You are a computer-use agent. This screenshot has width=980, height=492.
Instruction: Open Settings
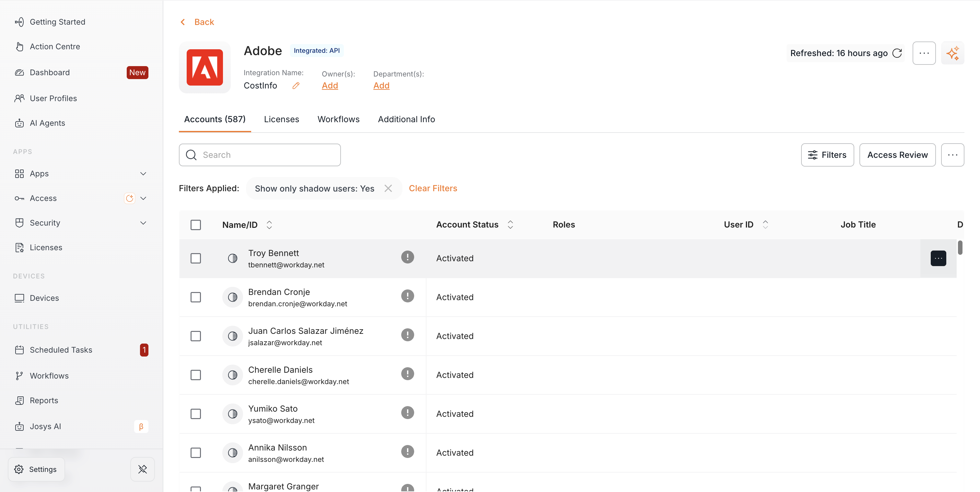[x=36, y=469]
